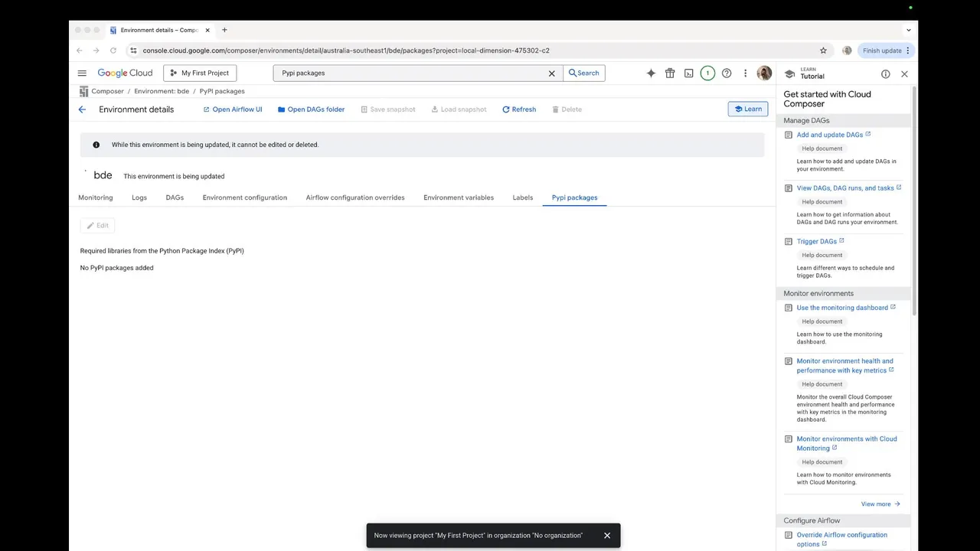Click document icon beside Trigger DAGs

(x=789, y=242)
